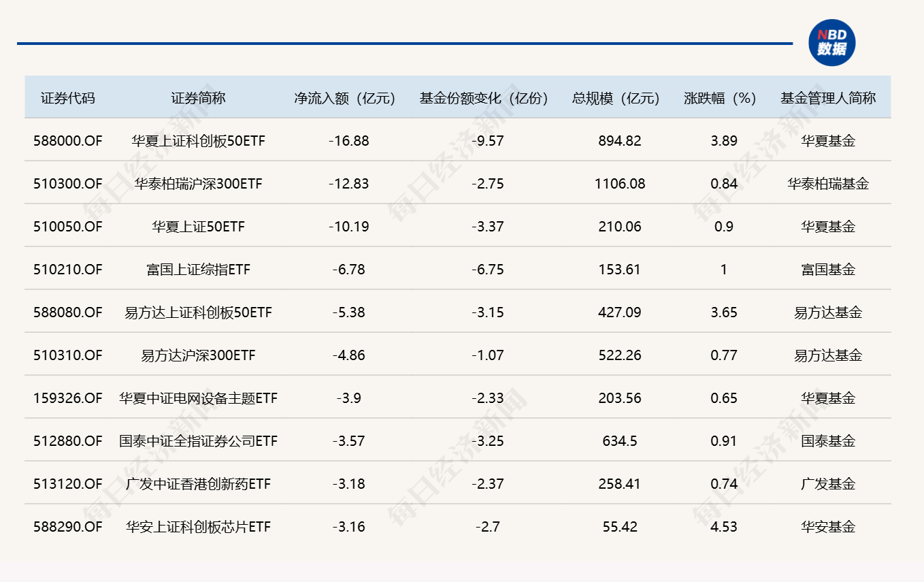Click fund manager 华安基金
This screenshot has width=924, height=582.
pos(828,527)
